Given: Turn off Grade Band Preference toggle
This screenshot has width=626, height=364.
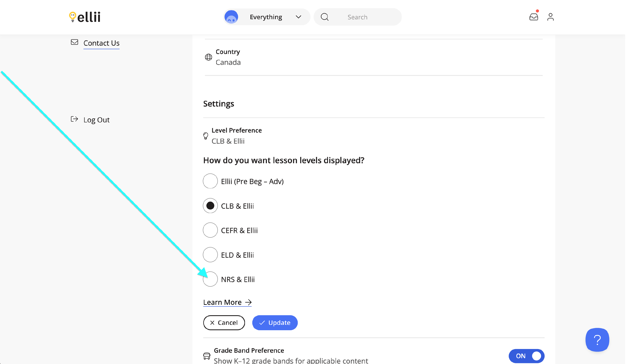Looking at the screenshot, I should (x=527, y=356).
